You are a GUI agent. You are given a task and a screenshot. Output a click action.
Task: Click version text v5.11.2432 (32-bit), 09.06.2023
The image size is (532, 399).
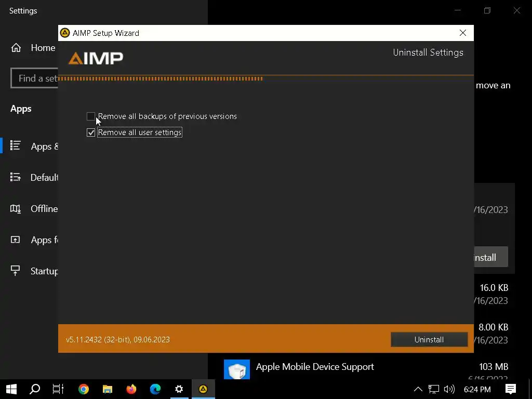[x=118, y=340]
